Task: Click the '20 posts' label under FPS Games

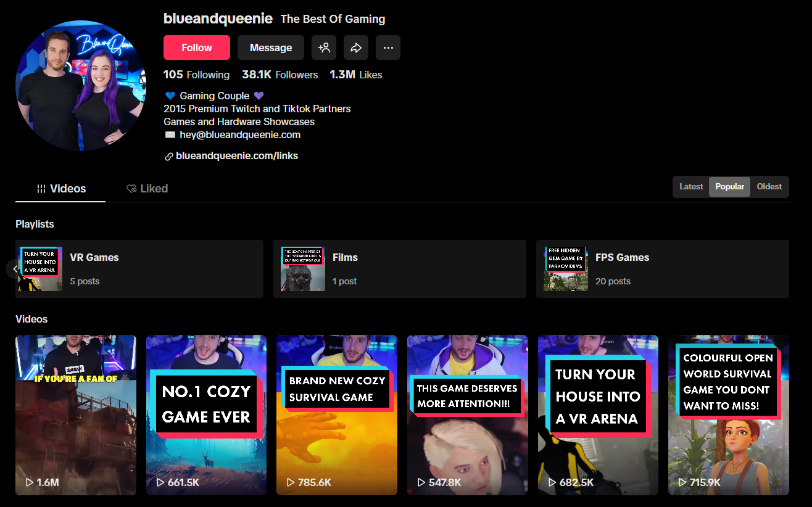Action: (613, 281)
